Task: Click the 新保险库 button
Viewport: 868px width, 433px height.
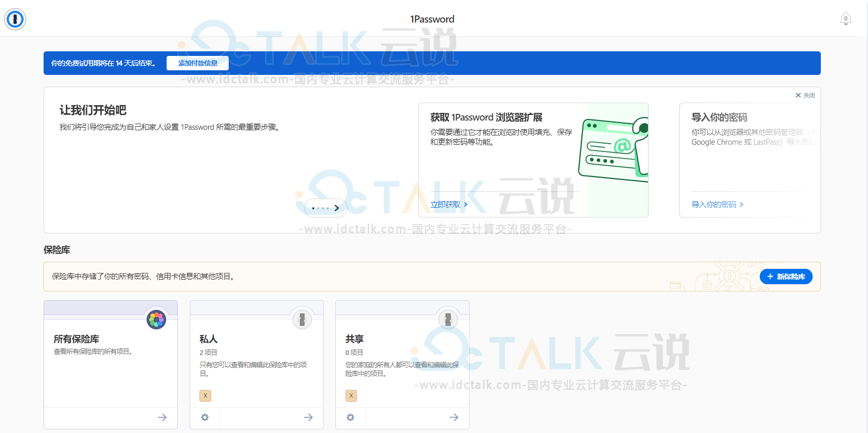Action: click(x=786, y=277)
